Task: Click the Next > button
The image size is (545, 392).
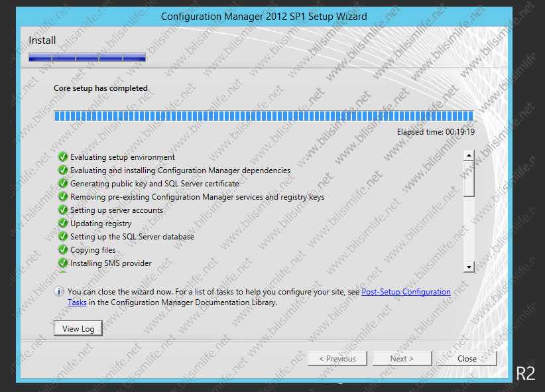Action: tap(402, 358)
